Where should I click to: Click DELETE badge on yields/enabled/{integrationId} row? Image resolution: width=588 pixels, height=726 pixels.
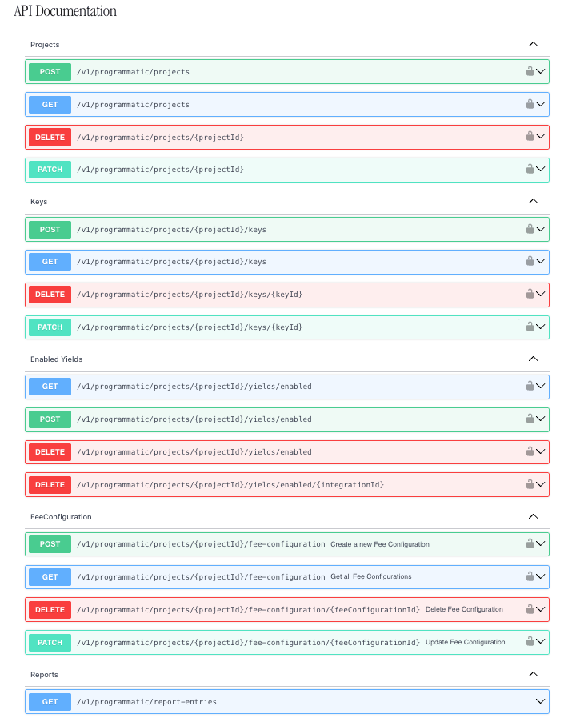[x=50, y=485]
